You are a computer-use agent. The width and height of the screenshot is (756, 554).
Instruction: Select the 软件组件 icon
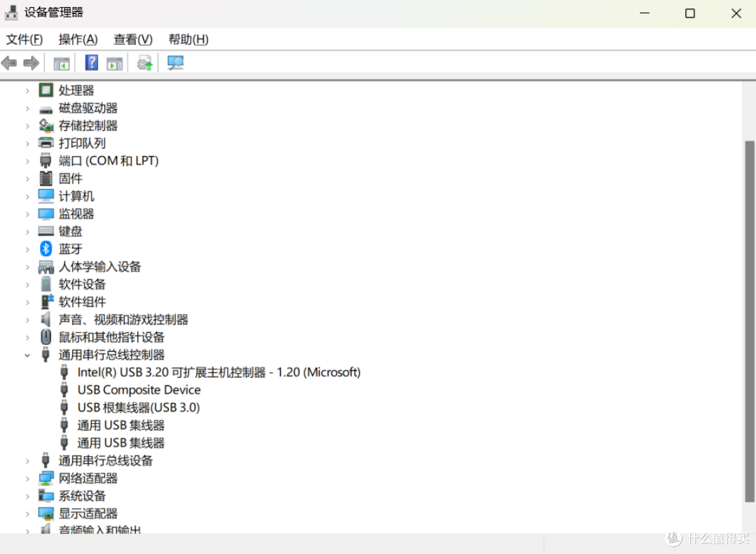point(46,301)
